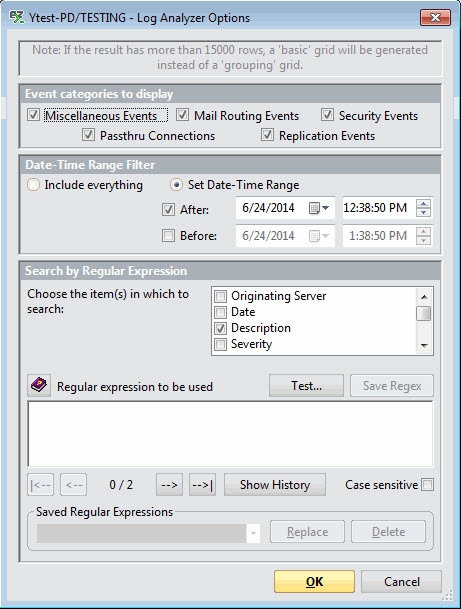Increase the After time with up spinner
The height and width of the screenshot is (609, 461).
tap(423, 204)
